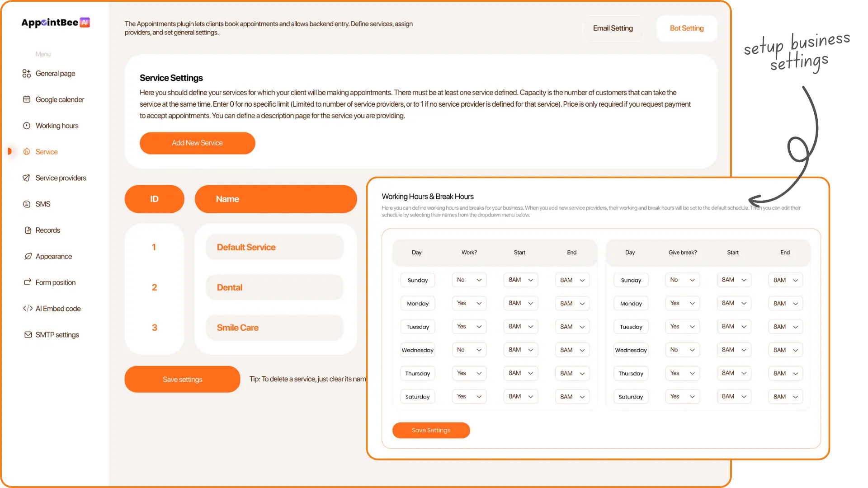Click the General page grid icon
Screen dimensions: 868x488
pos(27,74)
